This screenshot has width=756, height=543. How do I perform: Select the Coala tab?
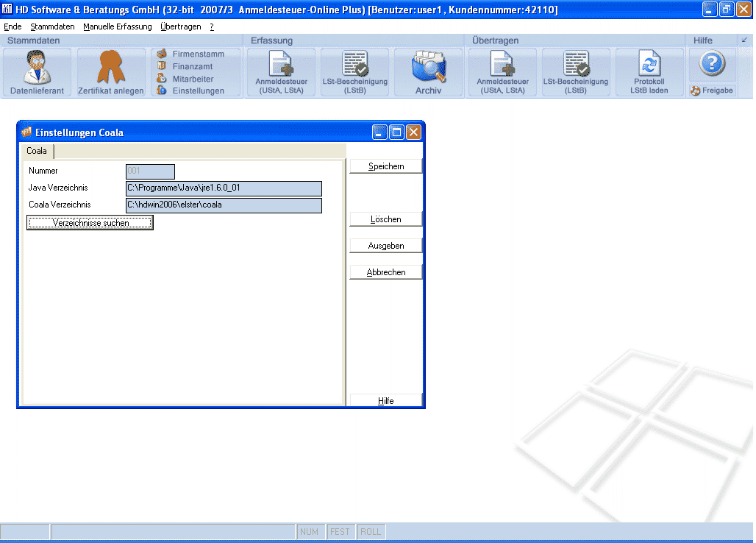pyautogui.click(x=37, y=151)
